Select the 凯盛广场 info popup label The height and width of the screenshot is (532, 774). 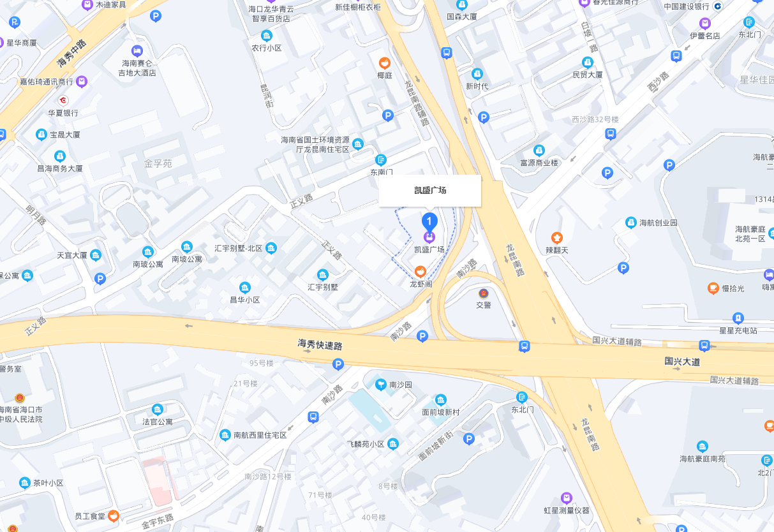pyautogui.click(x=430, y=191)
